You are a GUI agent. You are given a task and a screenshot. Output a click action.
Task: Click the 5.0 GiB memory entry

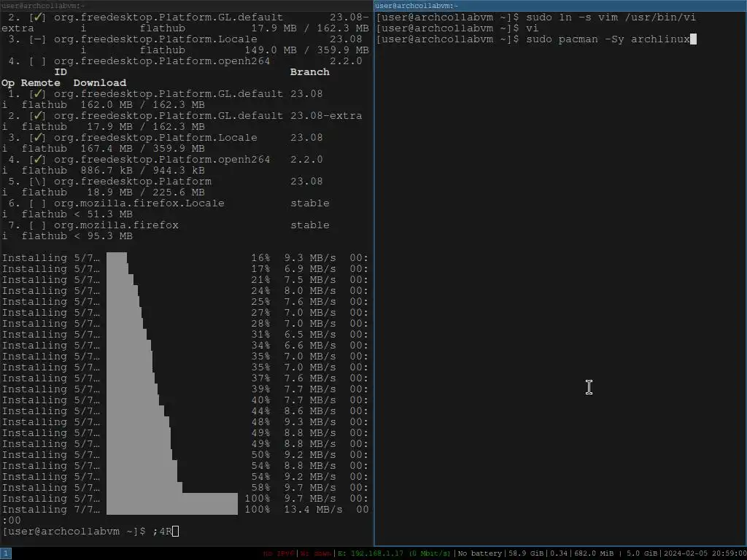pyautogui.click(x=642, y=554)
